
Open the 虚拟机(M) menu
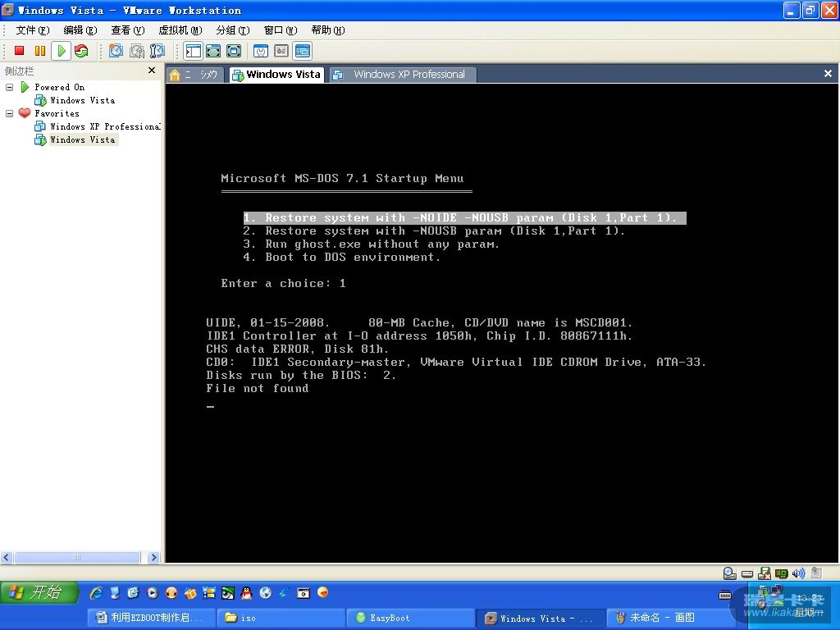(180, 30)
